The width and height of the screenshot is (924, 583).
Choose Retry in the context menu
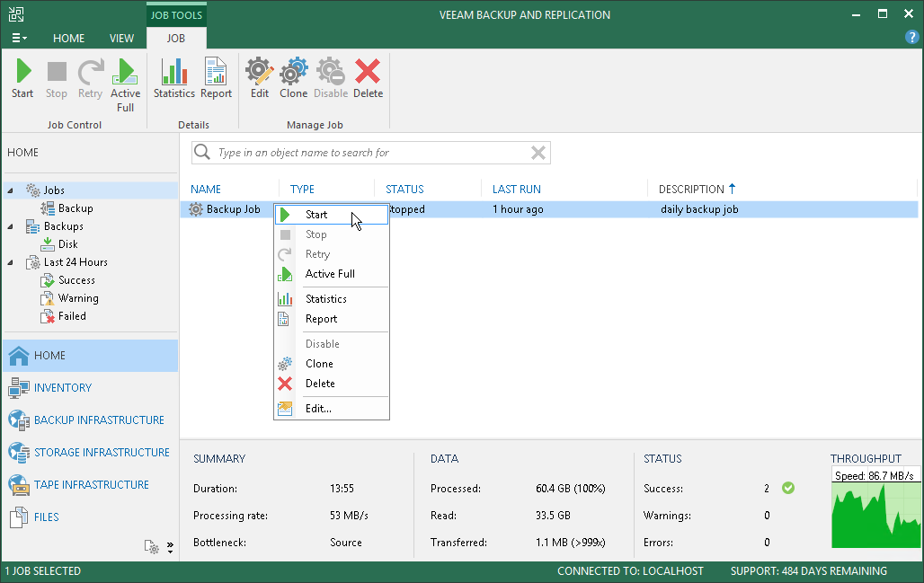[332, 254]
